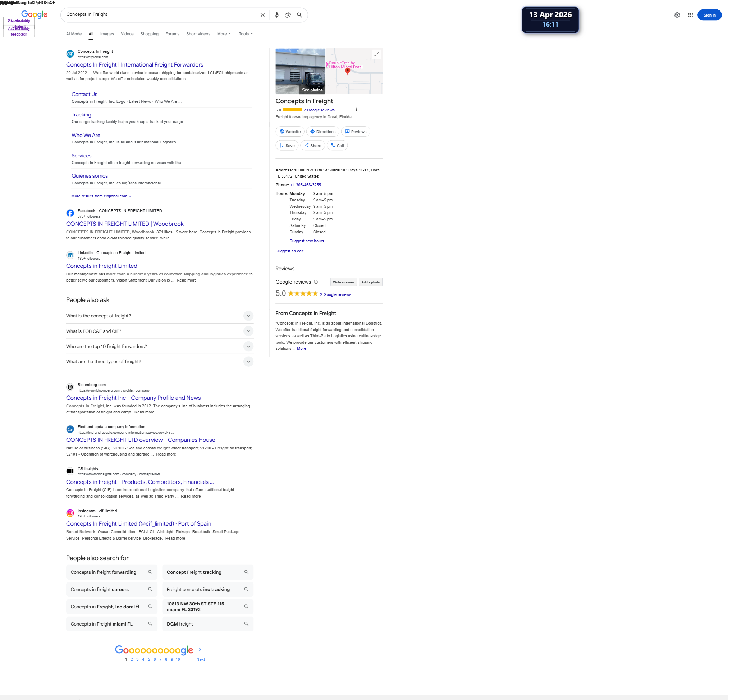
Task: Search 'Concept Freight tracking' suggestion
Action: [208, 572]
